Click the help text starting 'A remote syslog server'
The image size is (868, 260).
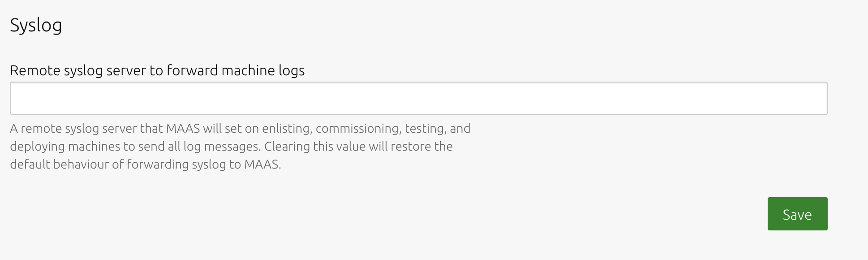tap(240, 146)
